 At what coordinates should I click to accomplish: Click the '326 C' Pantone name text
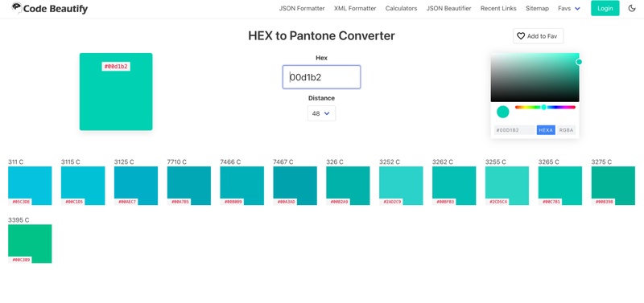pyautogui.click(x=334, y=162)
